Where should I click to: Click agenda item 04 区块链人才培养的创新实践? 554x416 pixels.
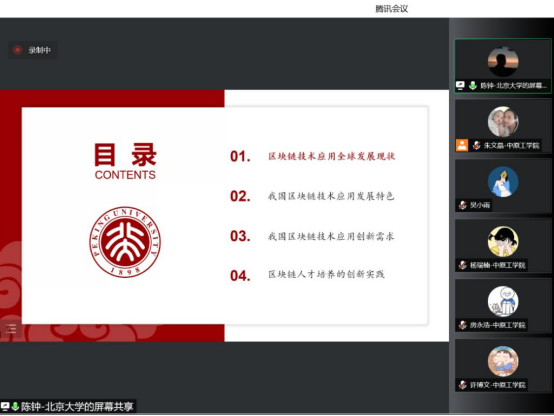click(307, 275)
